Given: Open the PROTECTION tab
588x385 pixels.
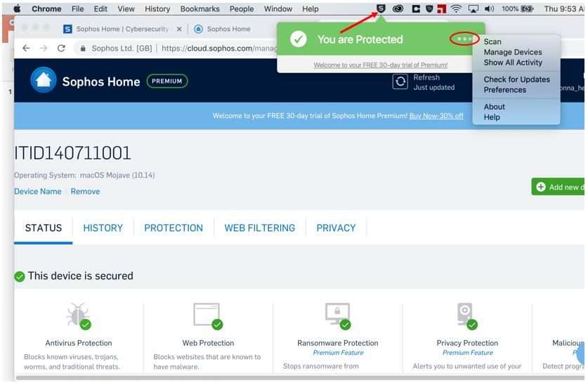Looking at the screenshot, I should point(174,228).
